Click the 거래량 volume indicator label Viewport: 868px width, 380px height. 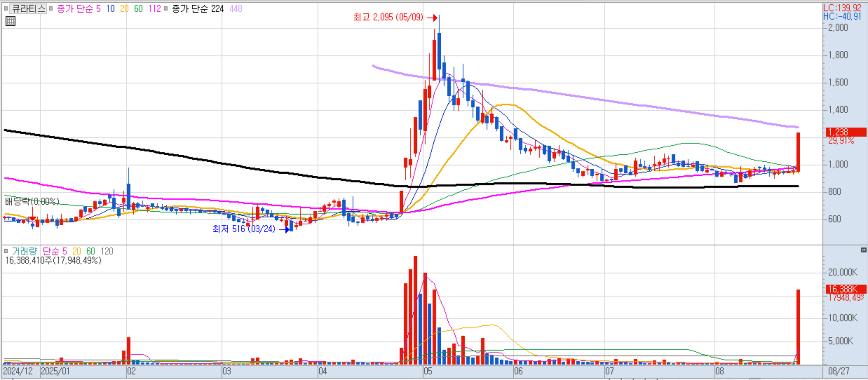24,251
